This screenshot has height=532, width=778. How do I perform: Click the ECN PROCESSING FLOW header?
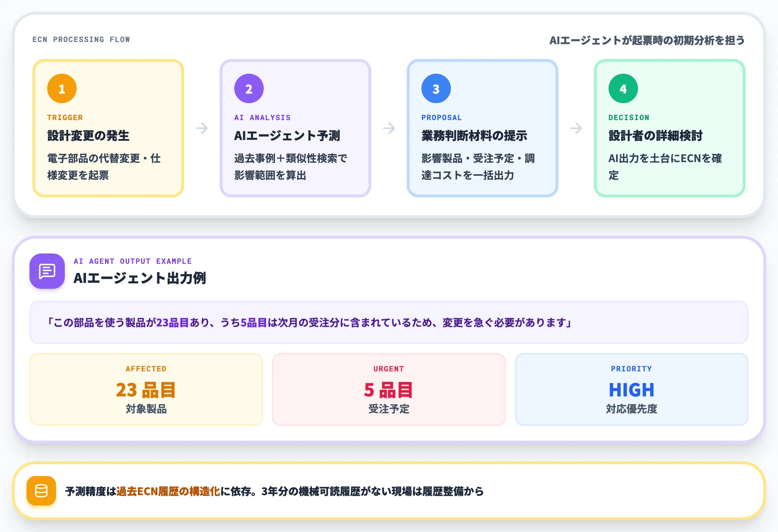81,39
